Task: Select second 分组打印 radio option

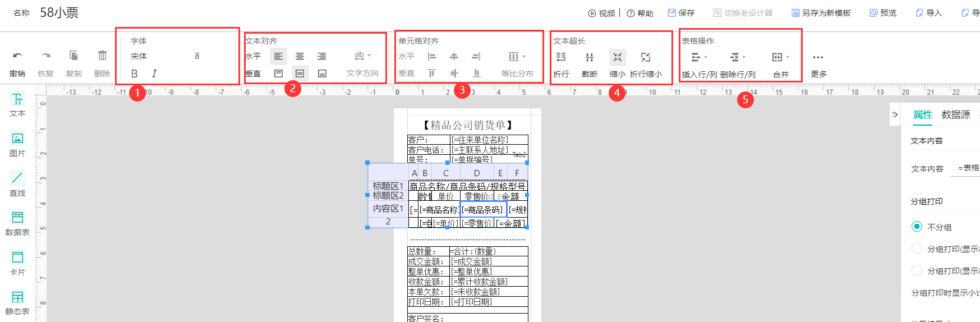Action: pyautogui.click(x=917, y=270)
